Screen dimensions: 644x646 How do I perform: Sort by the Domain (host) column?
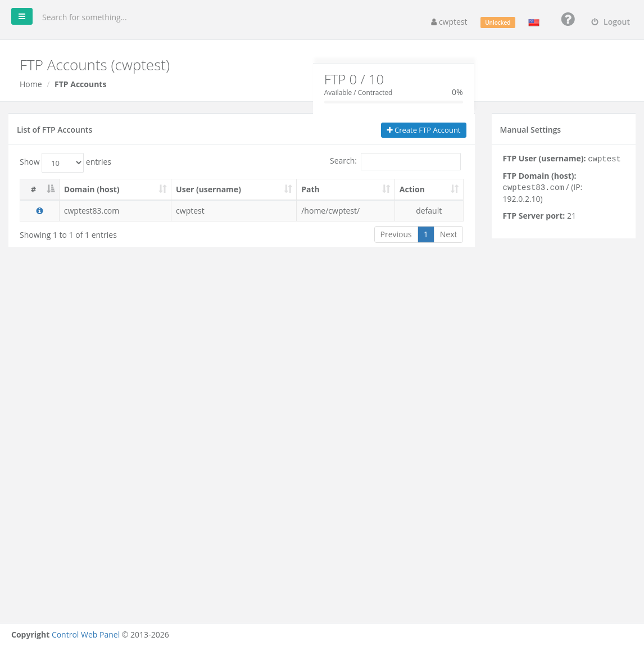pyautogui.click(x=115, y=189)
